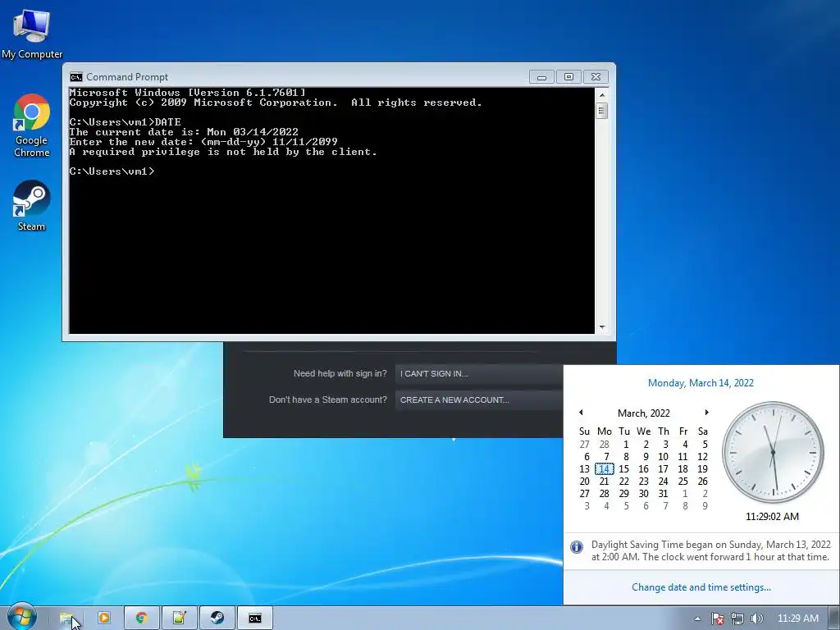
Task: Open the My Computer desktop icon
Action: (x=32, y=33)
